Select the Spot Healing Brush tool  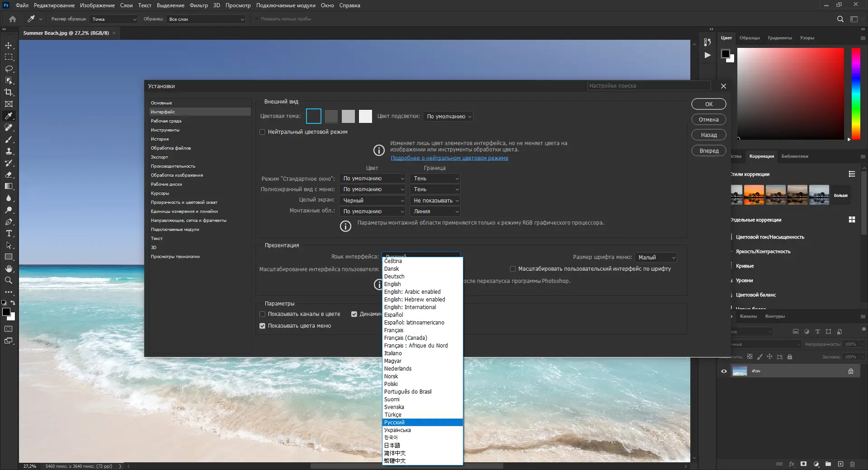pos(9,127)
